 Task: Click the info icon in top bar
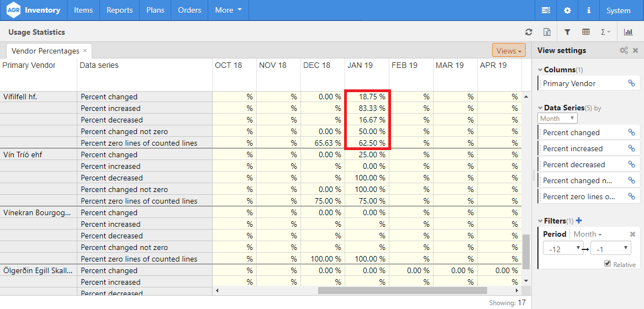click(x=589, y=10)
